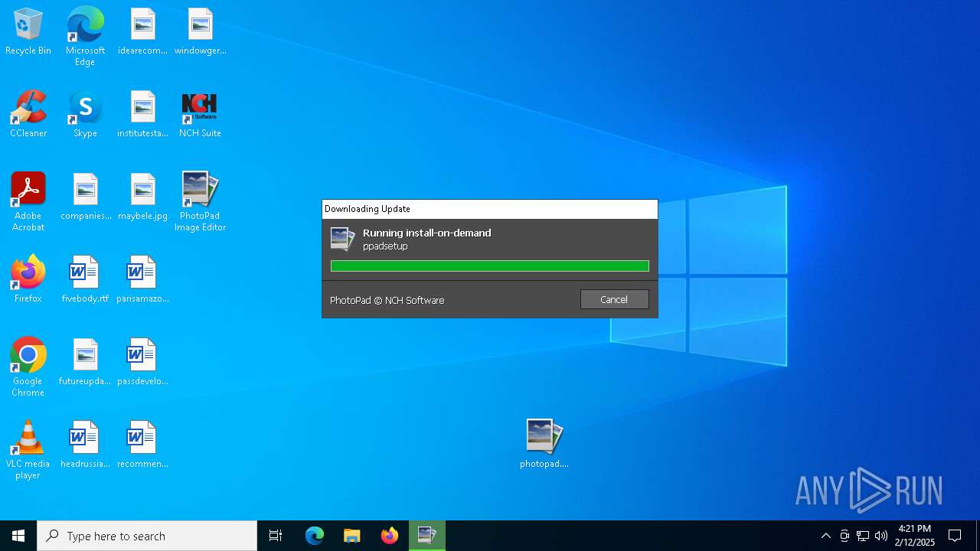The height and width of the screenshot is (551, 980).
Task: Expand the hidden system tray icons
Action: [825, 536]
